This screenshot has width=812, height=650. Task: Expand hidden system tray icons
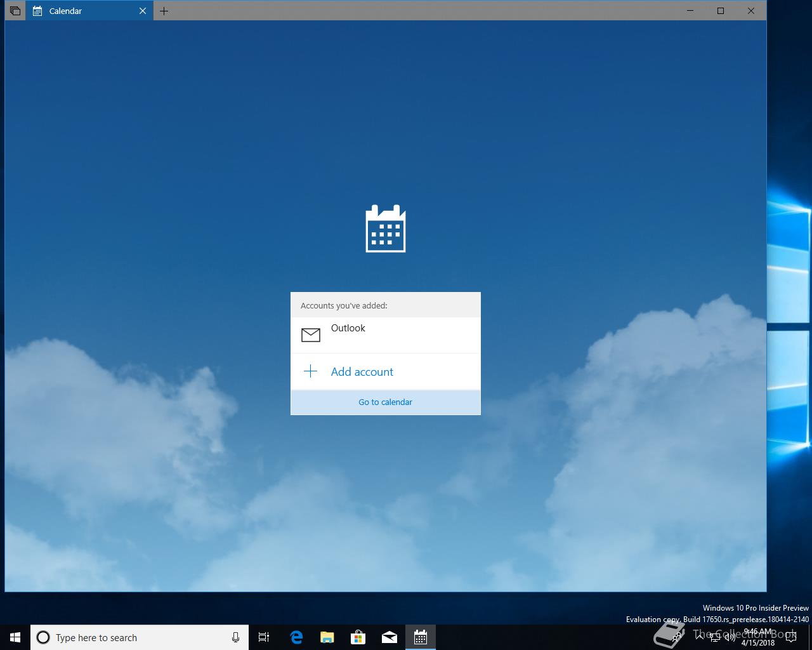(699, 637)
